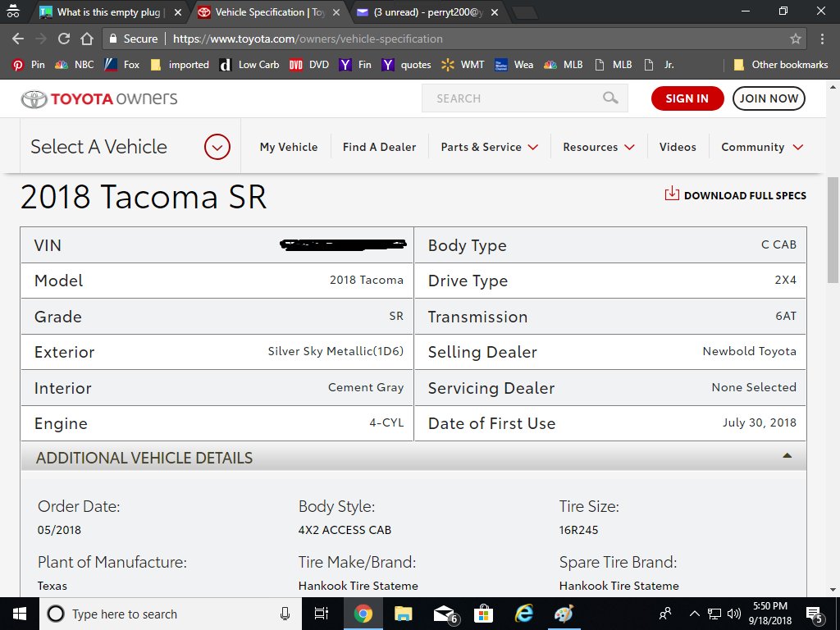Open the Windows Start menu
The width and height of the screenshot is (840, 630).
coord(20,614)
